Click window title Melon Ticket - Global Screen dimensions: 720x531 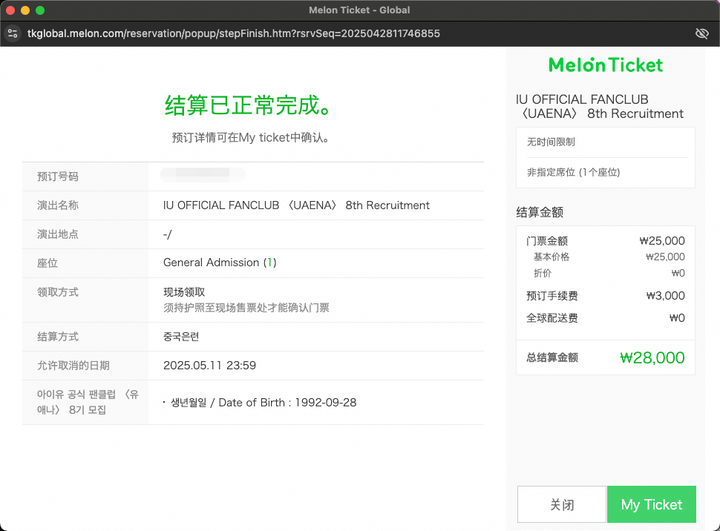pyautogui.click(x=359, y=10)
